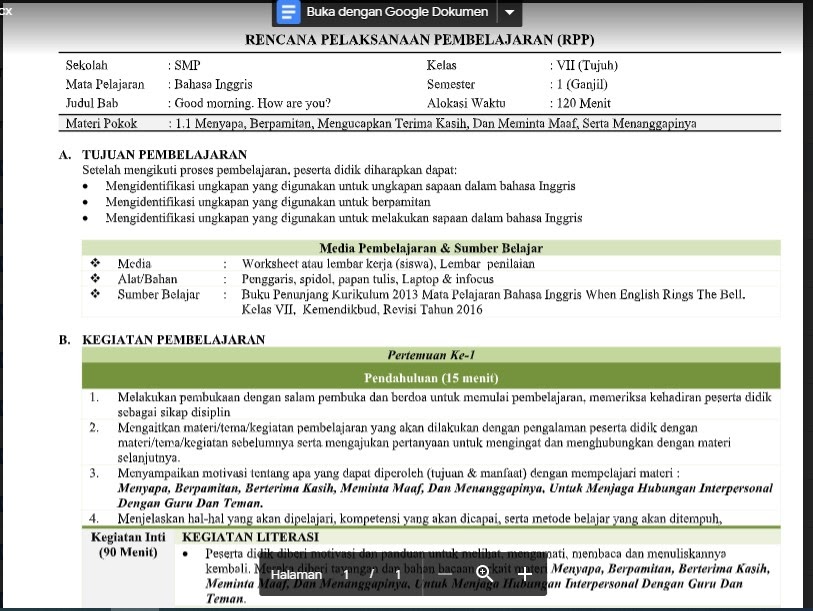This screenshot has height=611, width=813.
Task: Click the page number input field
Action: pyautogui.click(x=345, y=573)
